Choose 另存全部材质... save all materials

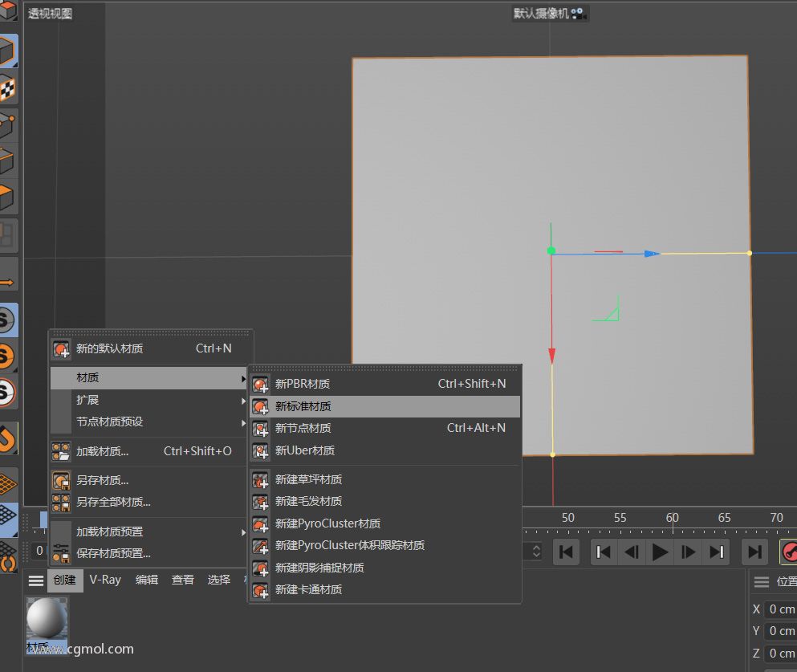click(149, 503)
